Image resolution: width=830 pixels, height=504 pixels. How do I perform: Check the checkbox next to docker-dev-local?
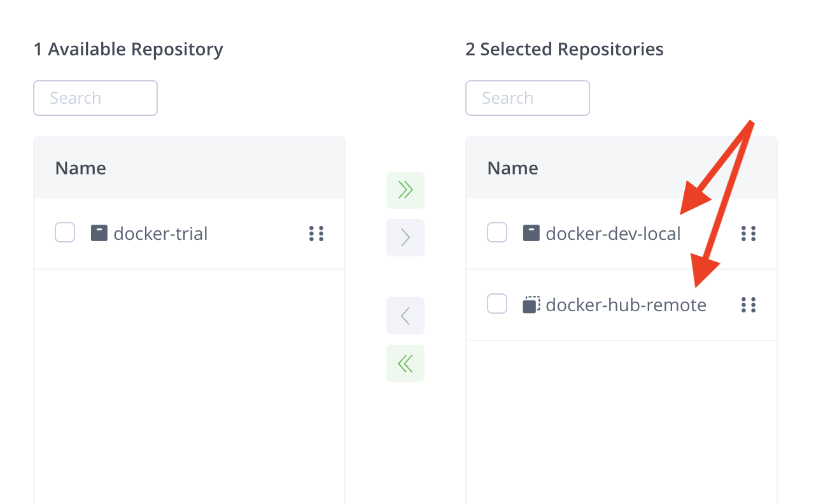point(496,232)
